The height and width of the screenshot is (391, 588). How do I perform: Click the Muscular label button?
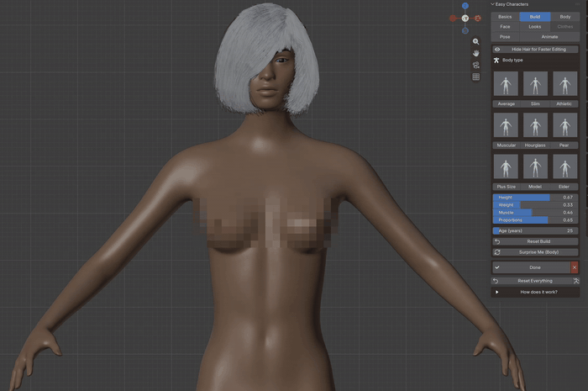pos(506,145)
